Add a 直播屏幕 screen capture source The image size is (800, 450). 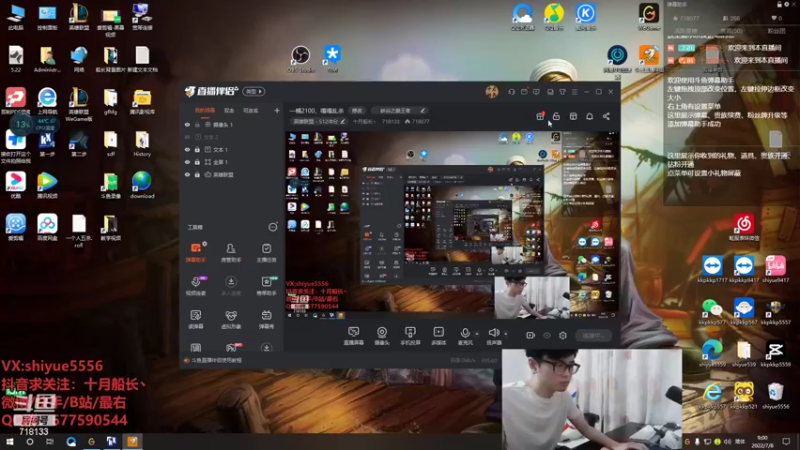coord(354,336)
